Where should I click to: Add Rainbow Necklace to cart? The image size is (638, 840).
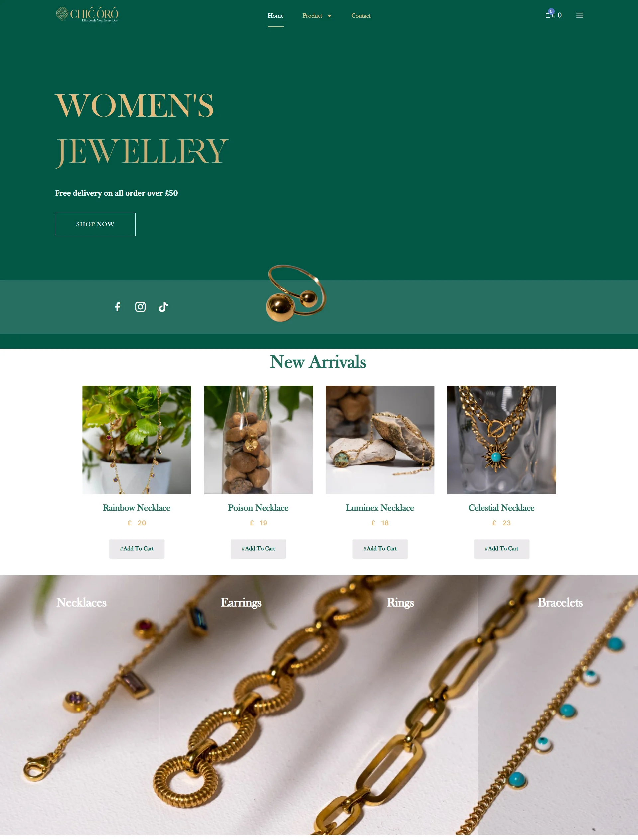[137, 549]
